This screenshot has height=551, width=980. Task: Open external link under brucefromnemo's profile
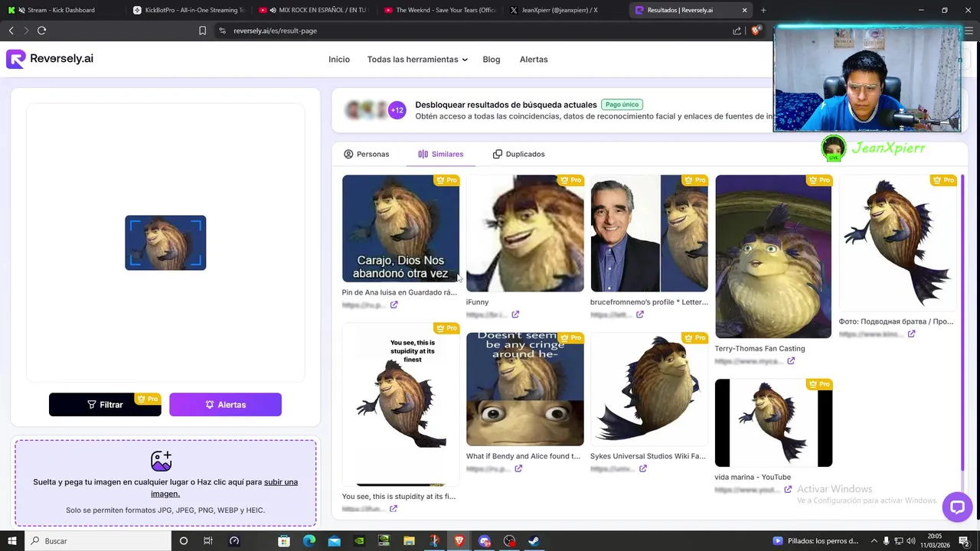point(639,315)
